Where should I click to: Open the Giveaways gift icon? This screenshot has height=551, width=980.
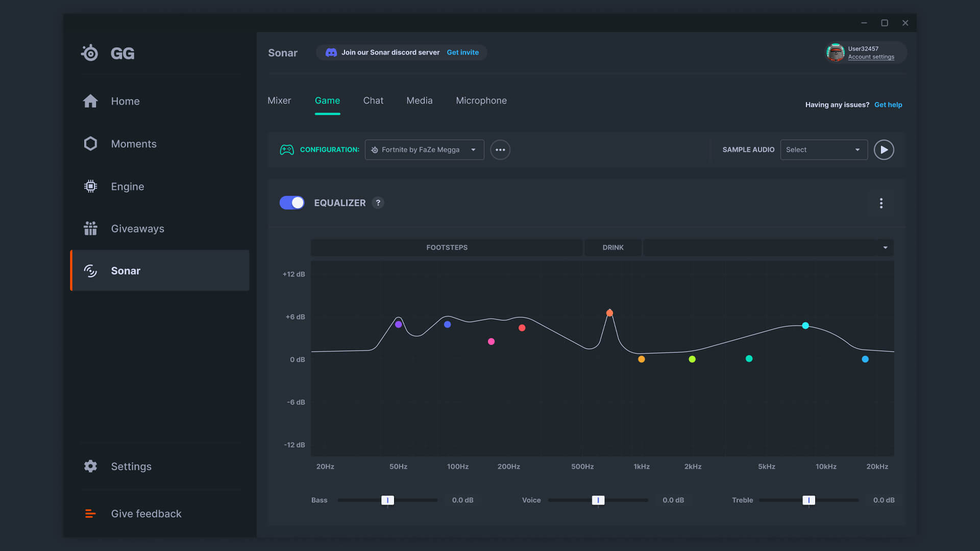(90, 229)
